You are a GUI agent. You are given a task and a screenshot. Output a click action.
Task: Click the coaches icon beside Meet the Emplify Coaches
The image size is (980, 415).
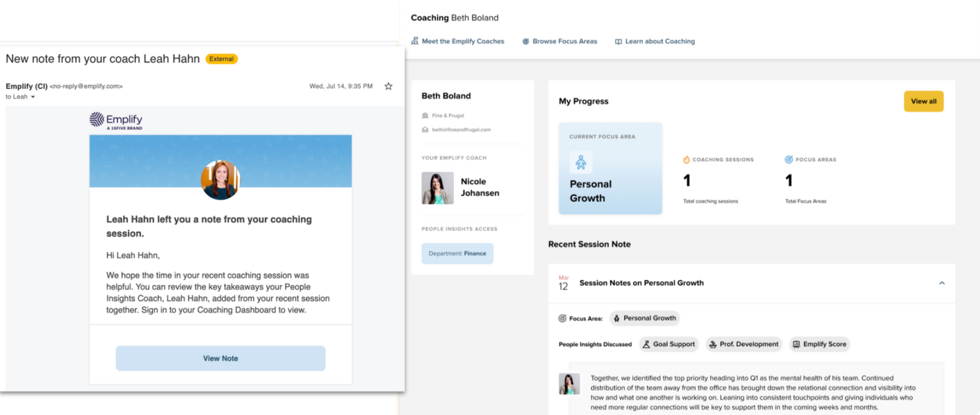click(x=415, y=41)
